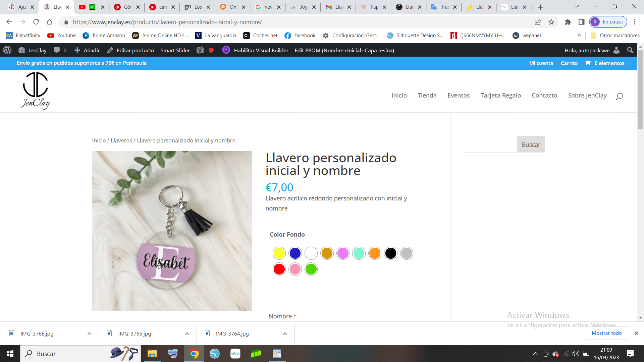Open the Yoast SEO icon in admin bar

pos(200,50)
